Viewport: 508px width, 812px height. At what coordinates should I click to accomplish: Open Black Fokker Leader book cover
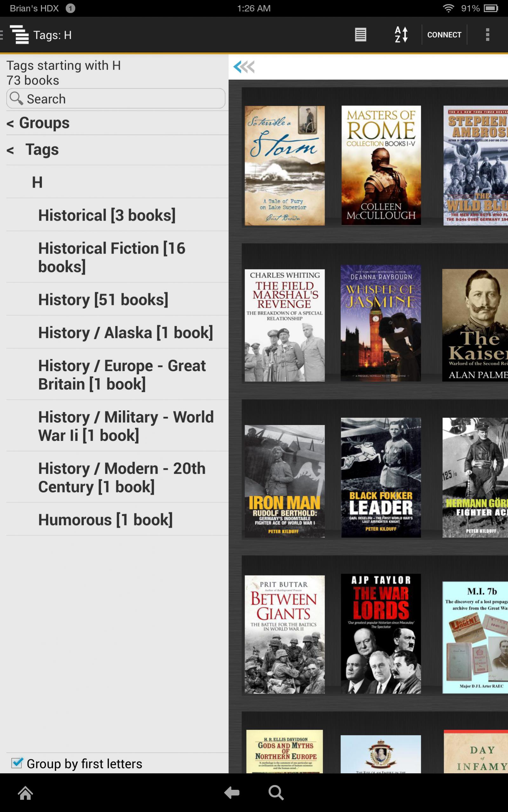(x=381, y=478)
